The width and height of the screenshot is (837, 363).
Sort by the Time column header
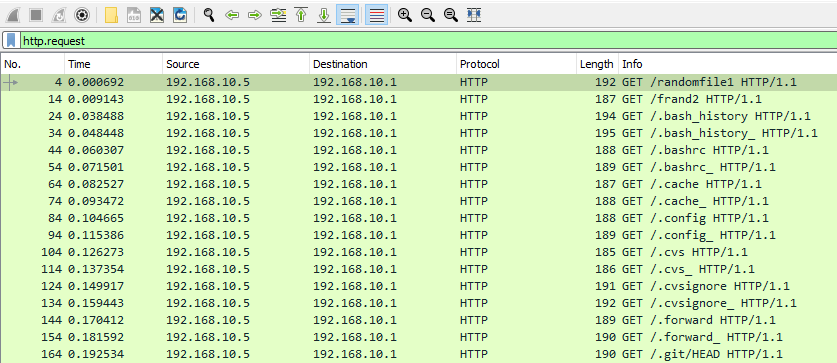click(x=114, y=64)
